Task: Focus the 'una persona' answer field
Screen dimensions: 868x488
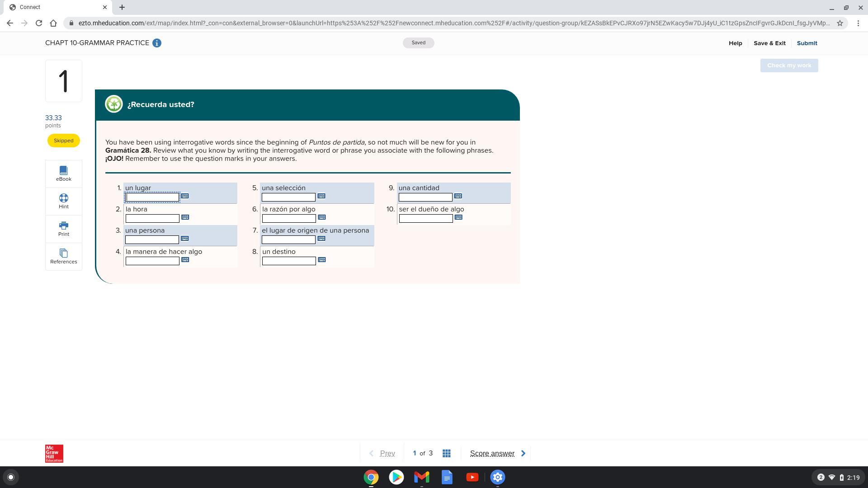Action: pyautogui.click(x=152, y=240)
